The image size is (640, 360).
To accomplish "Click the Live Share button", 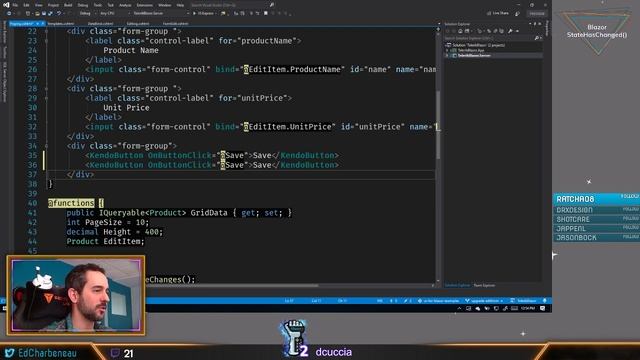I will click(498, 13).
